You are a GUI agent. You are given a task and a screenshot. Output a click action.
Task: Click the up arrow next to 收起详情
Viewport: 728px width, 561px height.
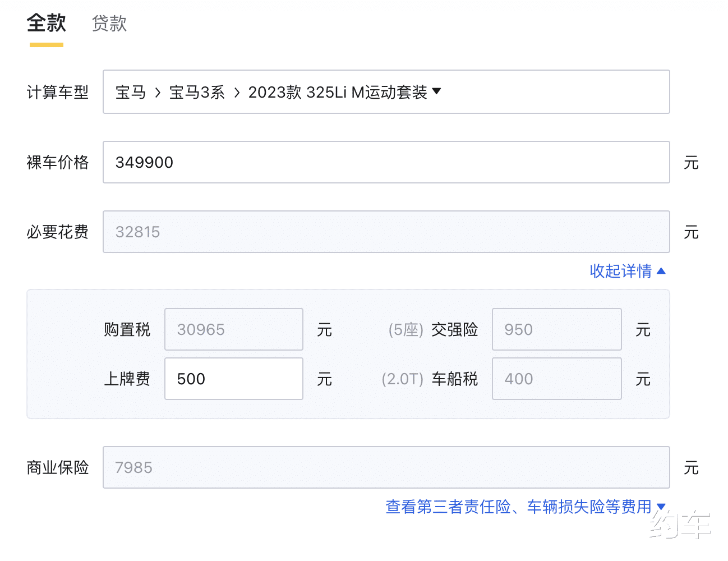point(661,271)
